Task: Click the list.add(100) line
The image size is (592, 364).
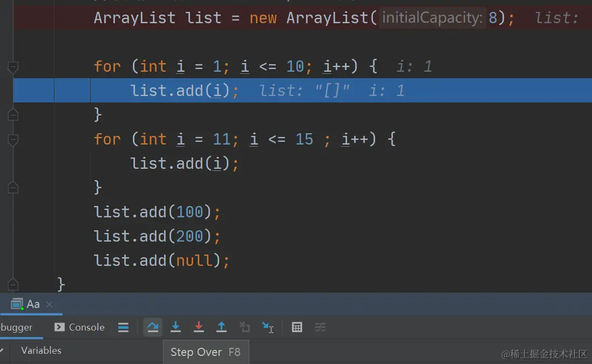Action: pyautogui.click(x=156, y=212)
